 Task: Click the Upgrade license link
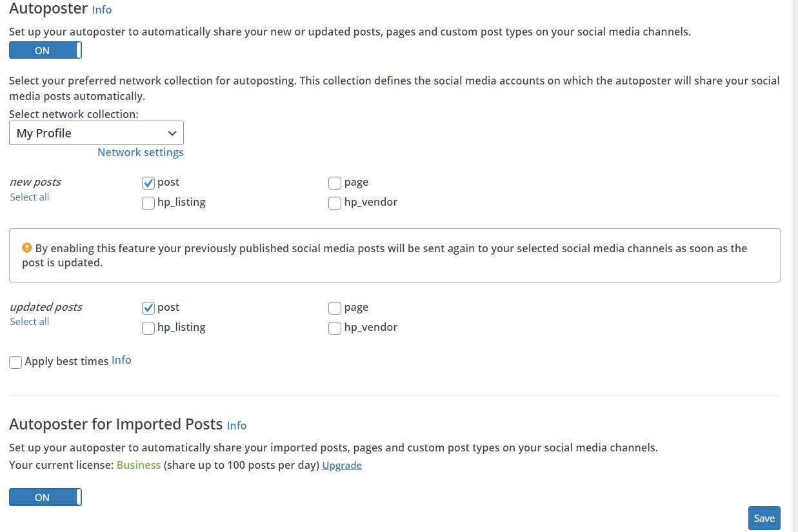(x=342, y=465)
